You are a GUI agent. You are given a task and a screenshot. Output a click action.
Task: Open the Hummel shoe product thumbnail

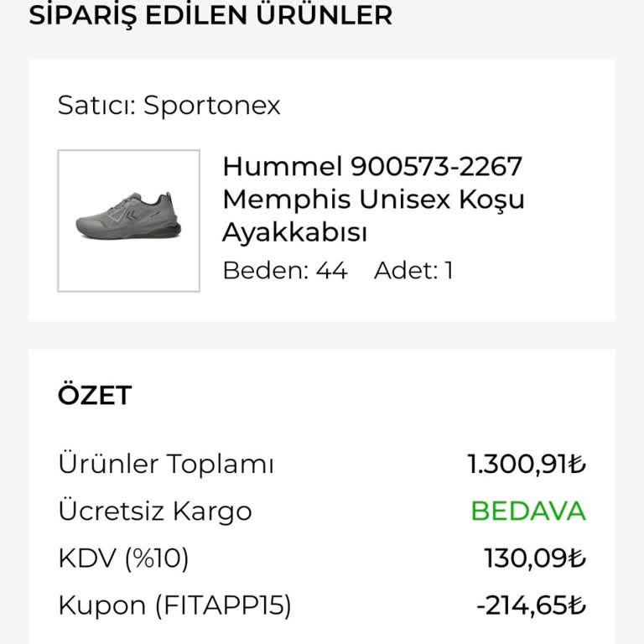(x=128, y=221)
